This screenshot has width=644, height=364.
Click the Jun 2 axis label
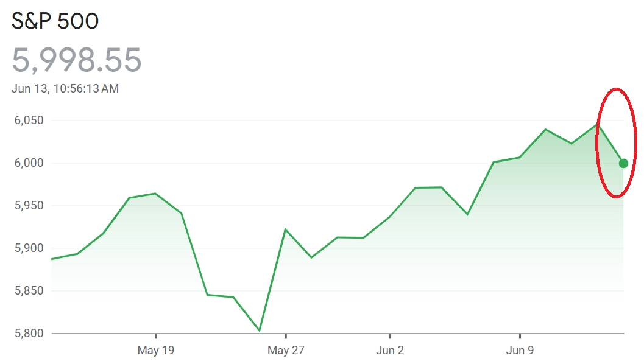tap(390, 350)
